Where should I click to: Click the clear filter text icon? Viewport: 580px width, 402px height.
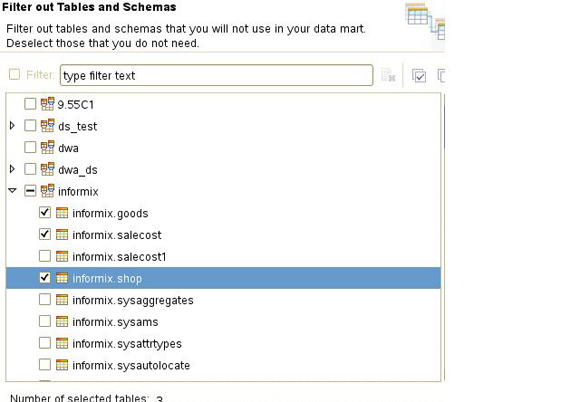[388, 75]
